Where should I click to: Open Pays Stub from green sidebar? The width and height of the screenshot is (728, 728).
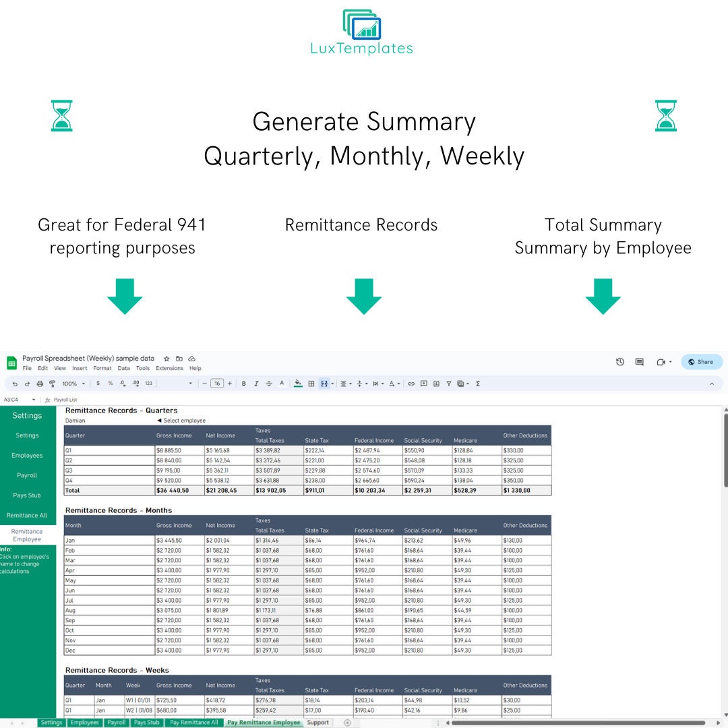pos(27,495)
